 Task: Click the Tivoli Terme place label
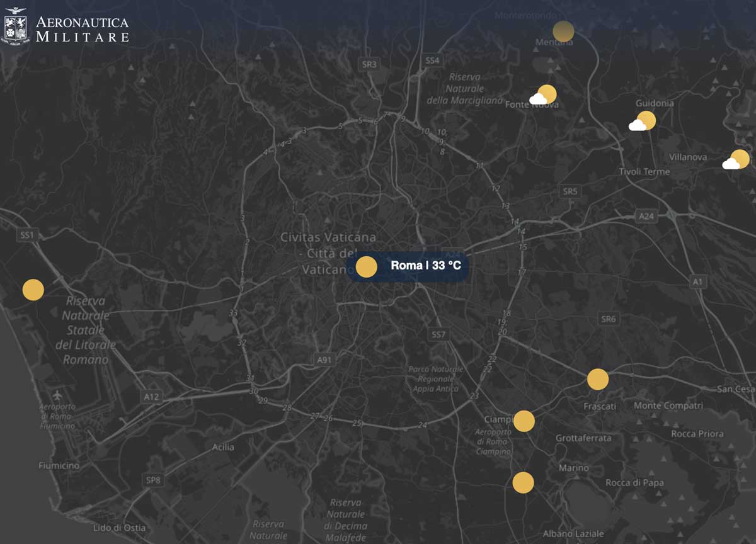pyautogui.click(x=644, y=171)
